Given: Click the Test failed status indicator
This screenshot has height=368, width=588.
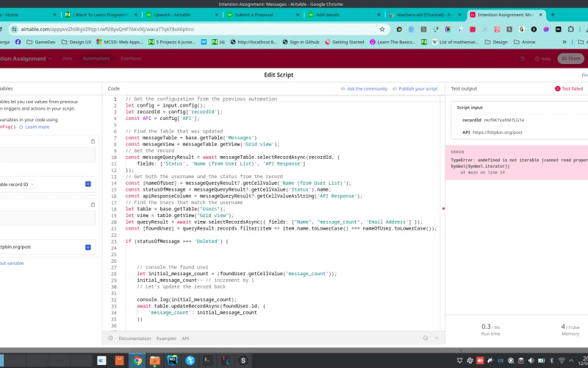Looking at the screenshot, I should pyautogui.click(x=569, y=88).
